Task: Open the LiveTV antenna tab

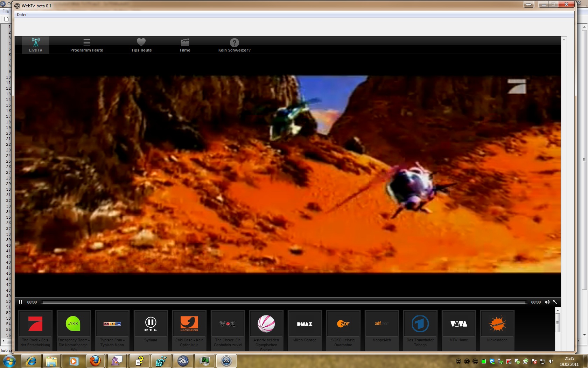Action: click(x=36, y=45)
